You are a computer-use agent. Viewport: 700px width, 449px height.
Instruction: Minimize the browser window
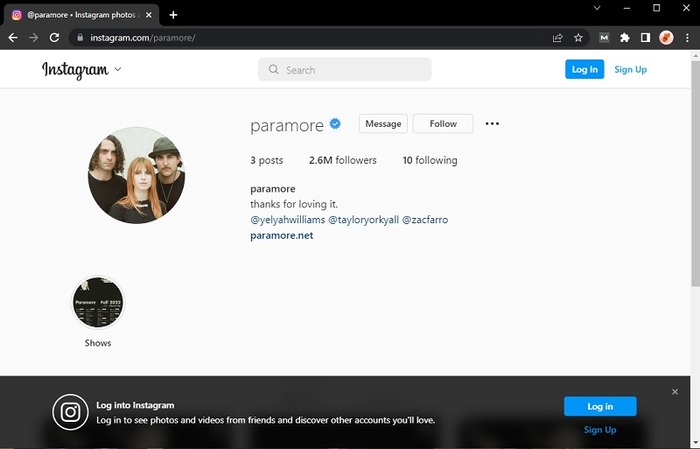point(627,8)
